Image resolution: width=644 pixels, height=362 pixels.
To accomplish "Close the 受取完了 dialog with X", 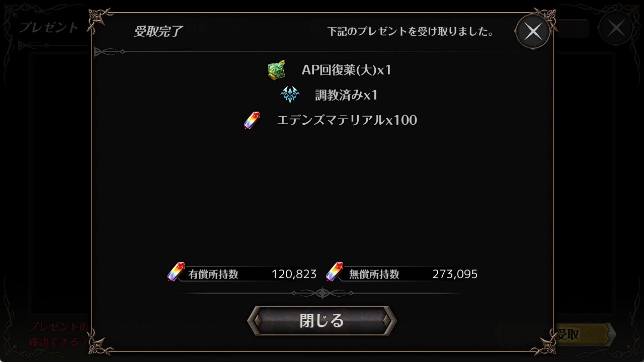I will [533, 32].
